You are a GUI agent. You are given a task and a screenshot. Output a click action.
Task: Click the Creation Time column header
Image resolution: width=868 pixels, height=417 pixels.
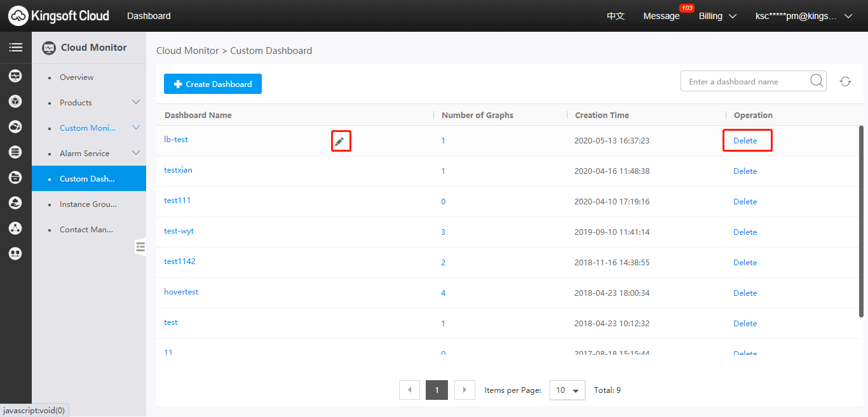click(x=602, y=116)
